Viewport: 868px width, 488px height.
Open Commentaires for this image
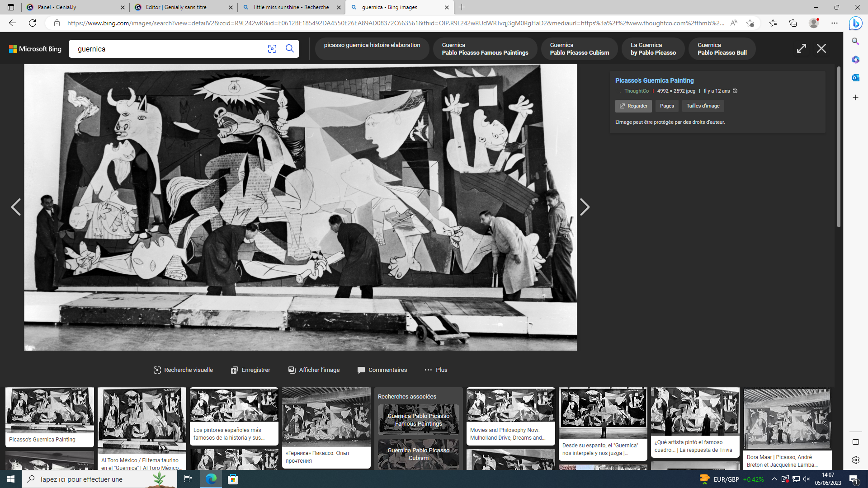(382, 370)
